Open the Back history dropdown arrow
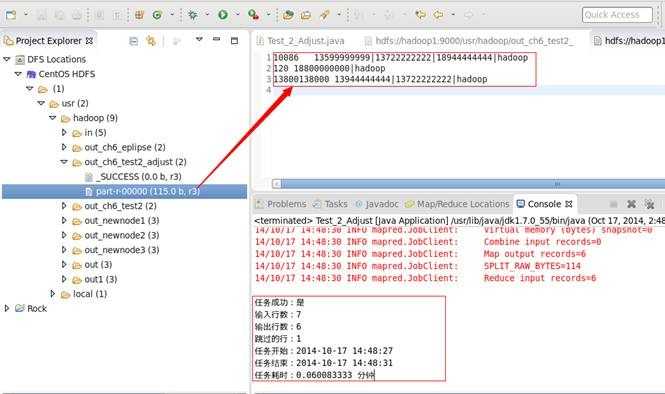 point(453,15)
